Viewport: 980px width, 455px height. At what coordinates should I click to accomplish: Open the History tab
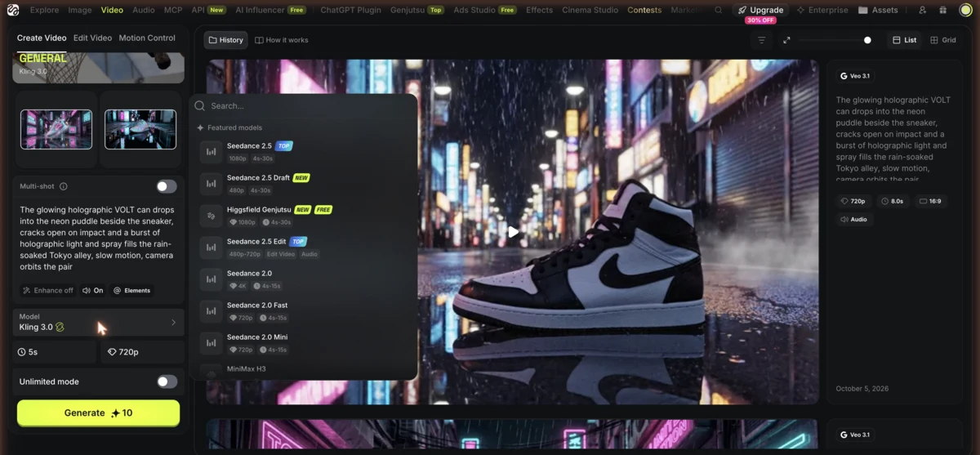(225, 40)
